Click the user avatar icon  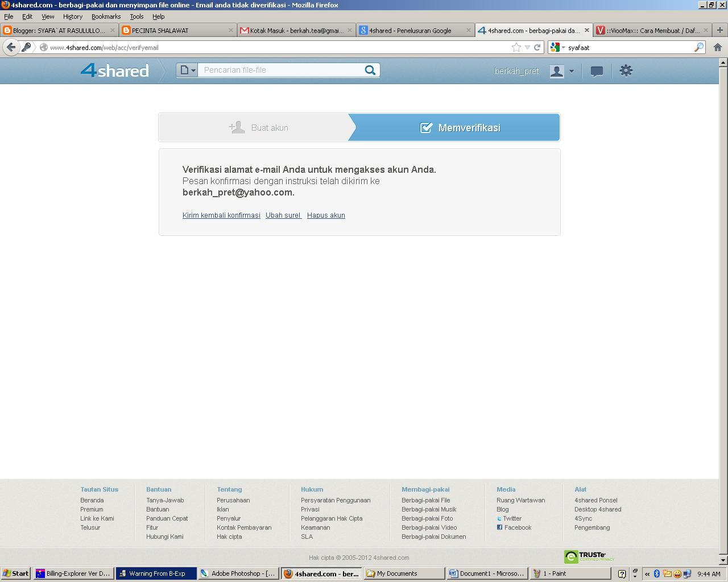click(x=557, y=71)
